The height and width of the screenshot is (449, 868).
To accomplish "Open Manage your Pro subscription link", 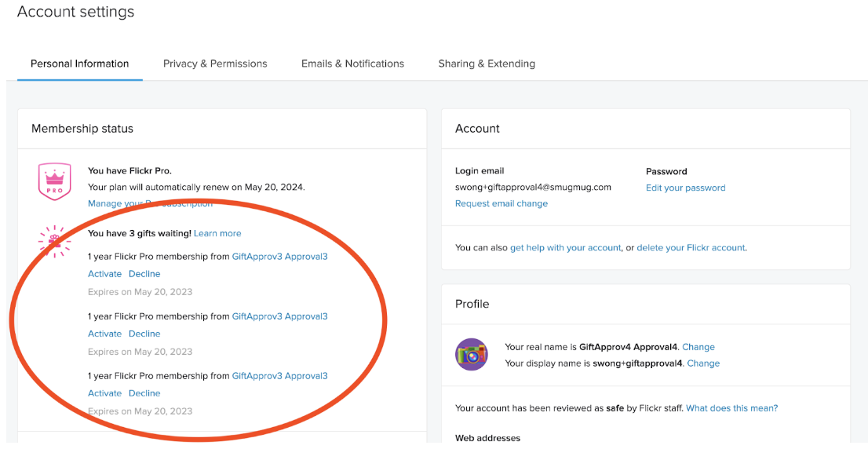I will coord(150,203).
